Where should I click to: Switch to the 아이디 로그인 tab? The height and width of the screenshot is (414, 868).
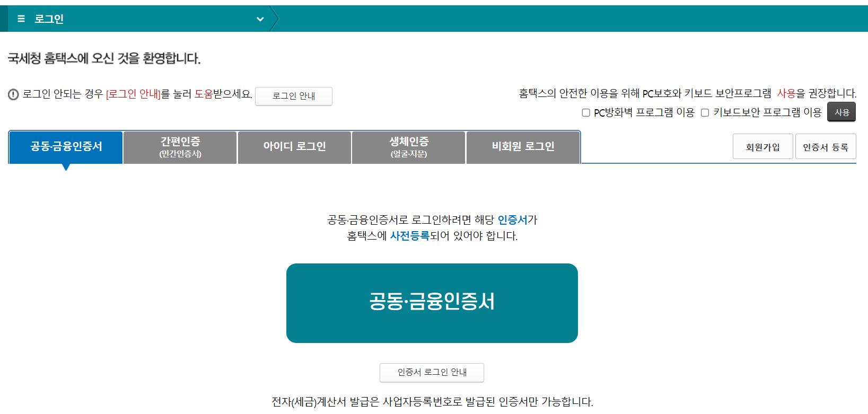294,147
